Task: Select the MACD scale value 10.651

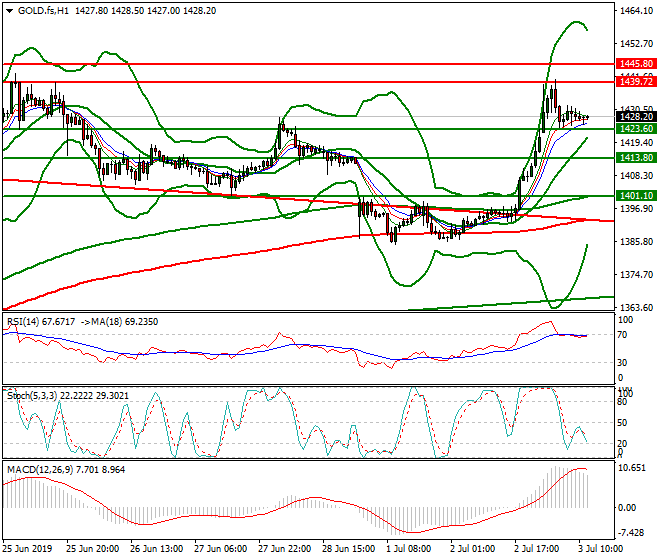Action: [631, 468]
